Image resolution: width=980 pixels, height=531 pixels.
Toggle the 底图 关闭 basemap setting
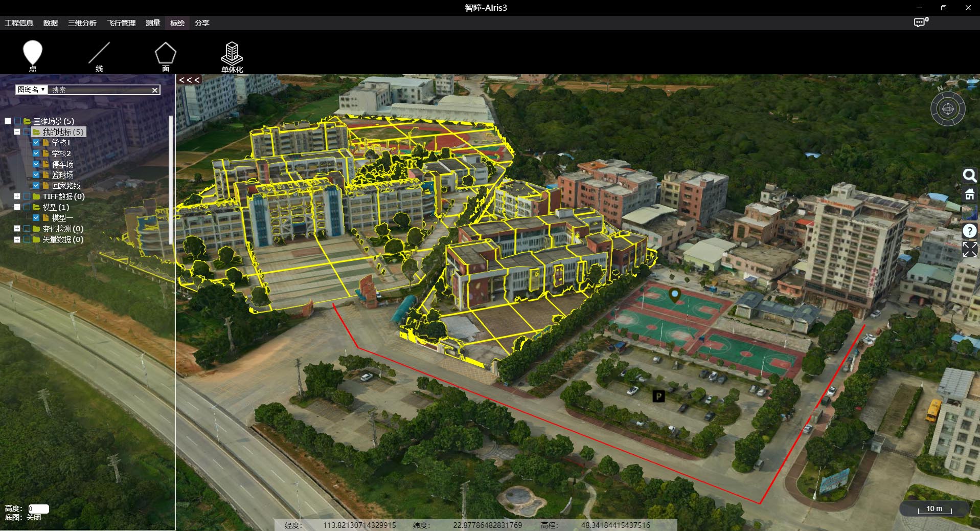click(x=23, y=517)
